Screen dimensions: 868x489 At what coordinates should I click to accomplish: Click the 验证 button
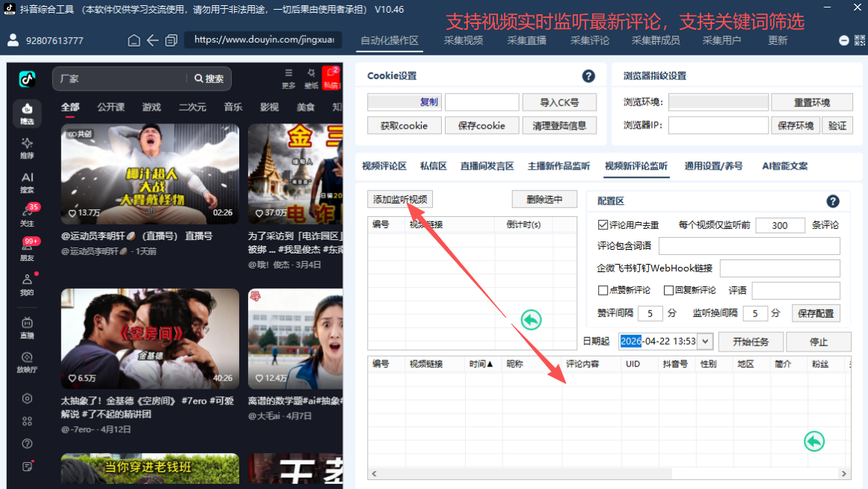837,126
